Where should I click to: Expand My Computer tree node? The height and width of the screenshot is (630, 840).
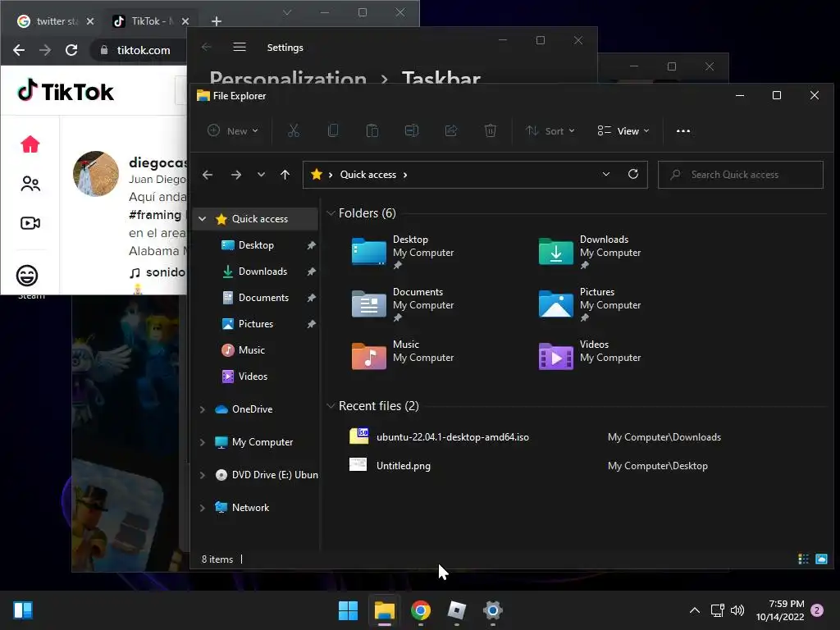click(202, 442)
